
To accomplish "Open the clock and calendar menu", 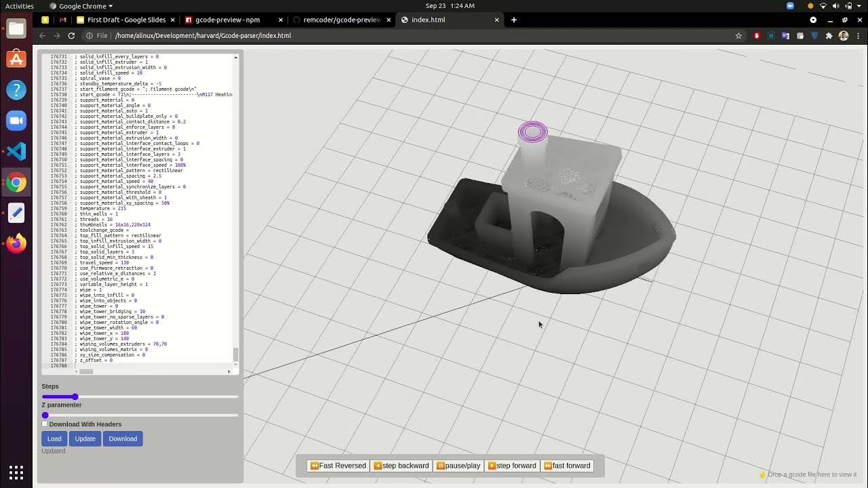I will (x=450, y=6).
